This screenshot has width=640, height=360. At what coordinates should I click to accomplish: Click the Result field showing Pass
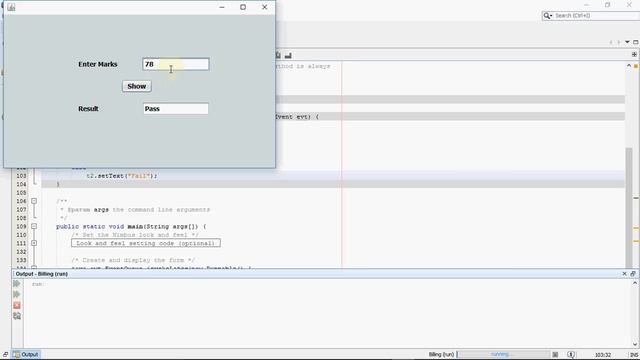pos(176,109)
